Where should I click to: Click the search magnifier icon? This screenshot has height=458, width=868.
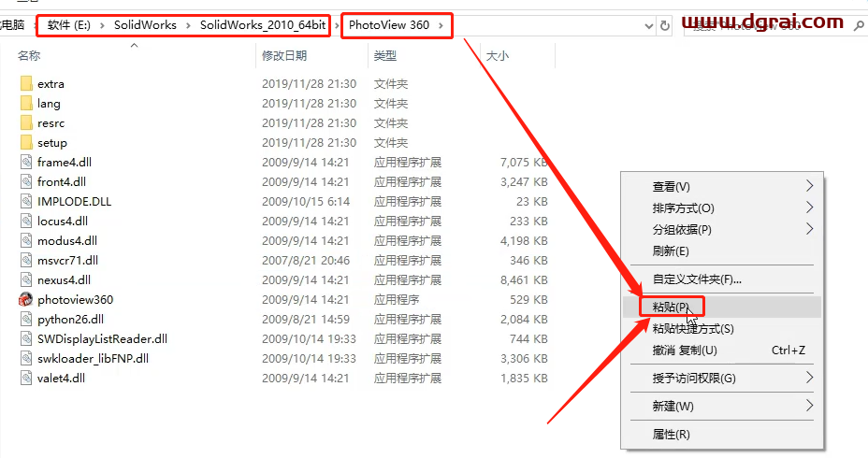859,25
